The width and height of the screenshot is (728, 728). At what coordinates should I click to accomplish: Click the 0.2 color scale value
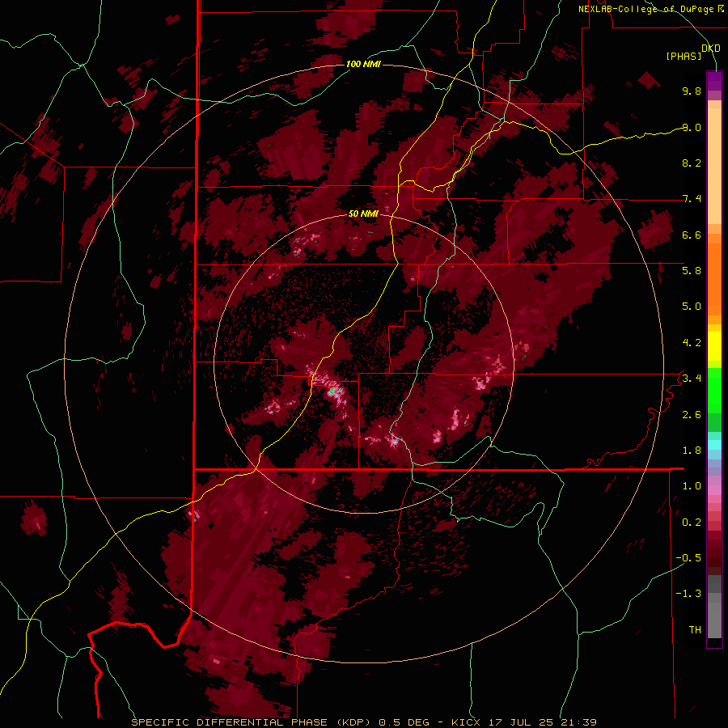pos(692,523)
